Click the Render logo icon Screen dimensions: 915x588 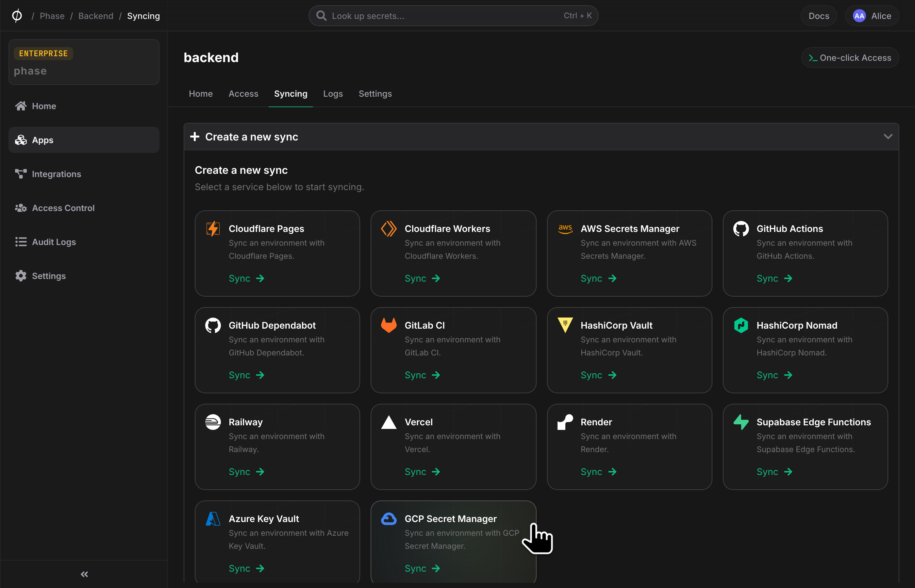coord(565,422)
